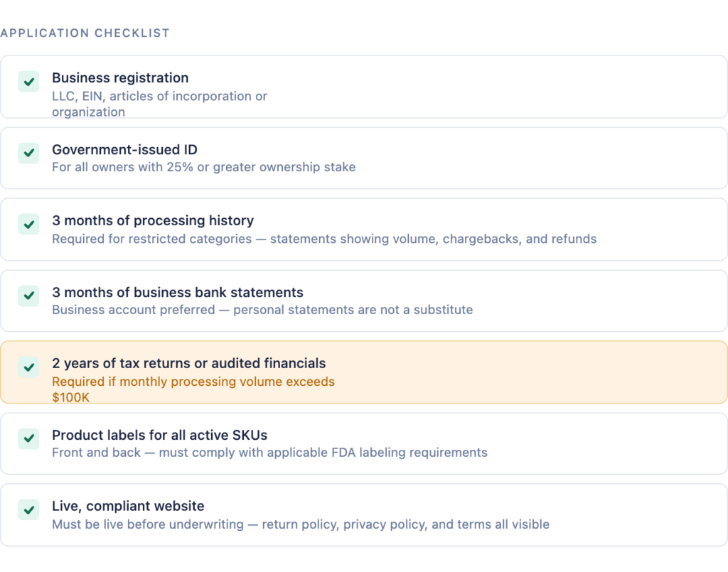The width and height of the screenshot is (728, 572).
Task: Toggle the Government-issued ID checkbox
Action: point(28,153)
